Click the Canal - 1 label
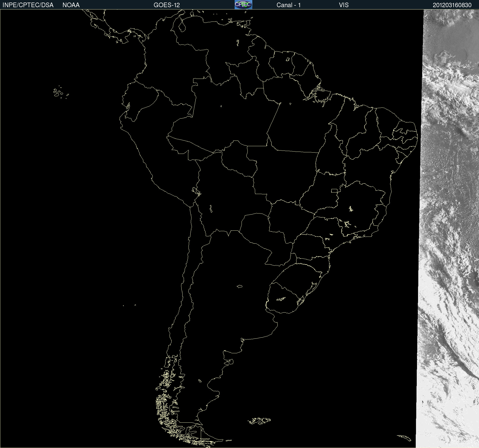 tap(288, 5)
